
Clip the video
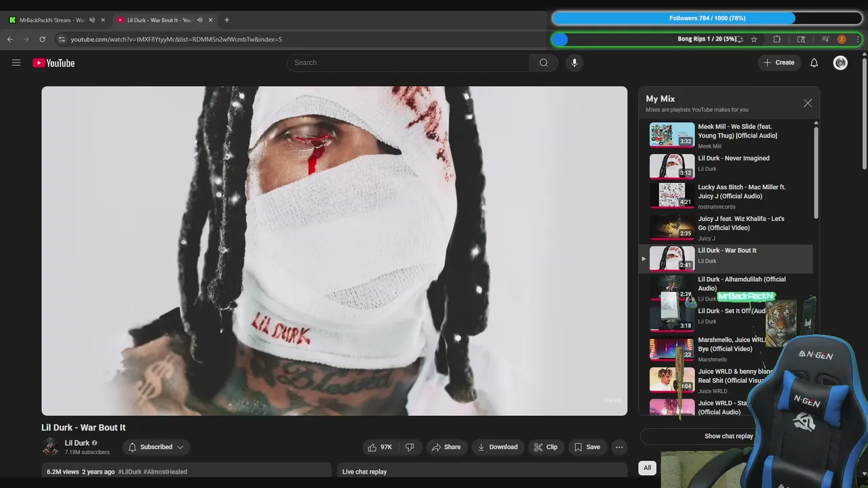(546, 447)
